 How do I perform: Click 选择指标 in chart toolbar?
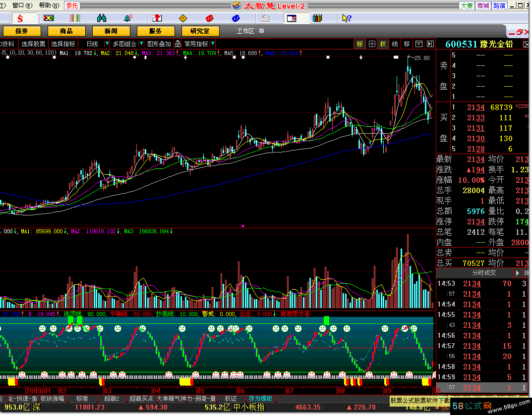point(63,44)
